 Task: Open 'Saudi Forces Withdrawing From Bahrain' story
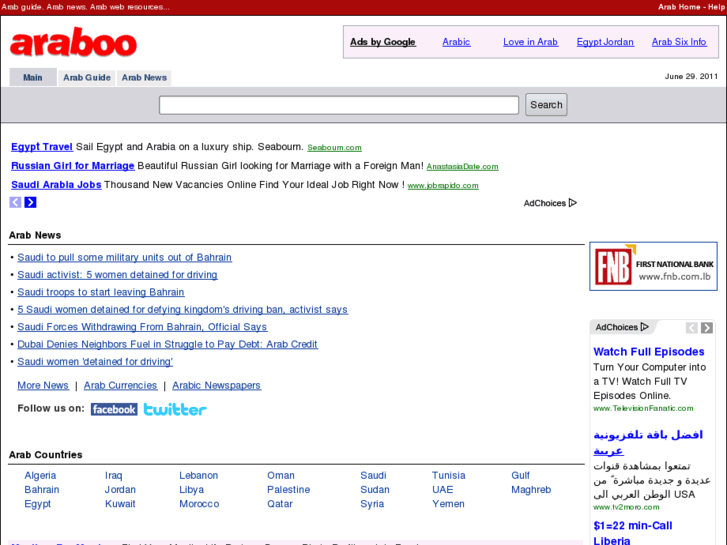[x=142, y=327]
